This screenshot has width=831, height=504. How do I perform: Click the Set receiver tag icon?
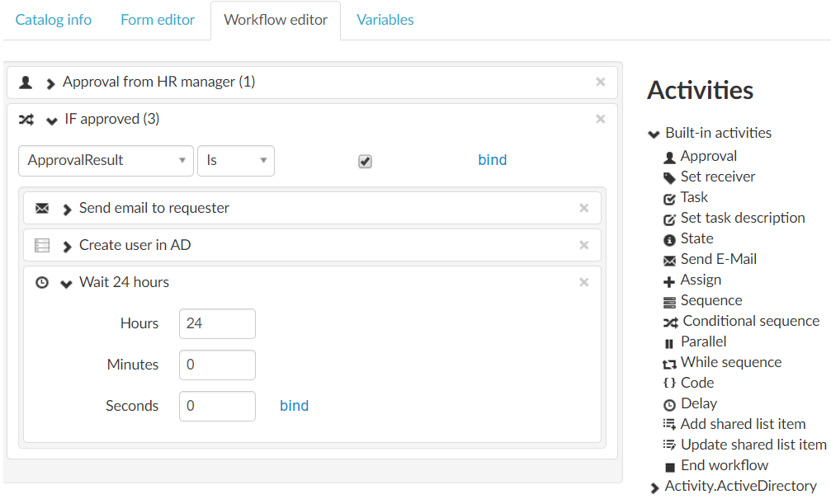(x=669, y=177)
